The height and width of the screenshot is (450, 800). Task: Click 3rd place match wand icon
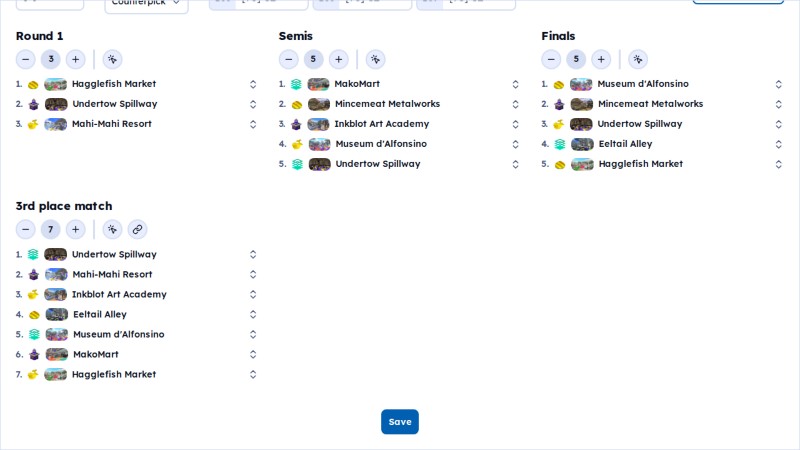tap(112, 230)
